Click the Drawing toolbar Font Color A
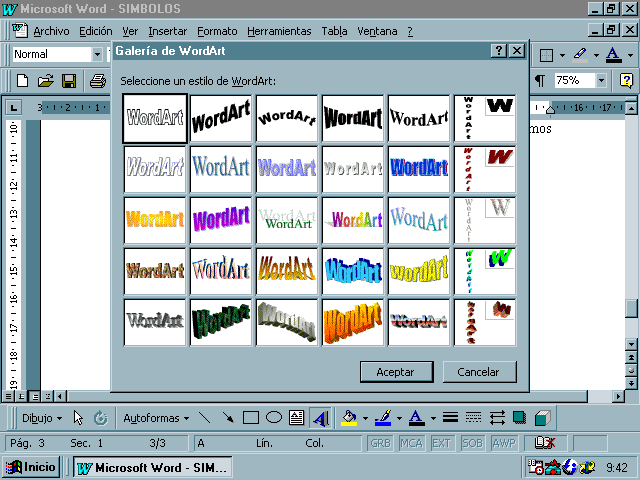 click(x=417, y=418)
